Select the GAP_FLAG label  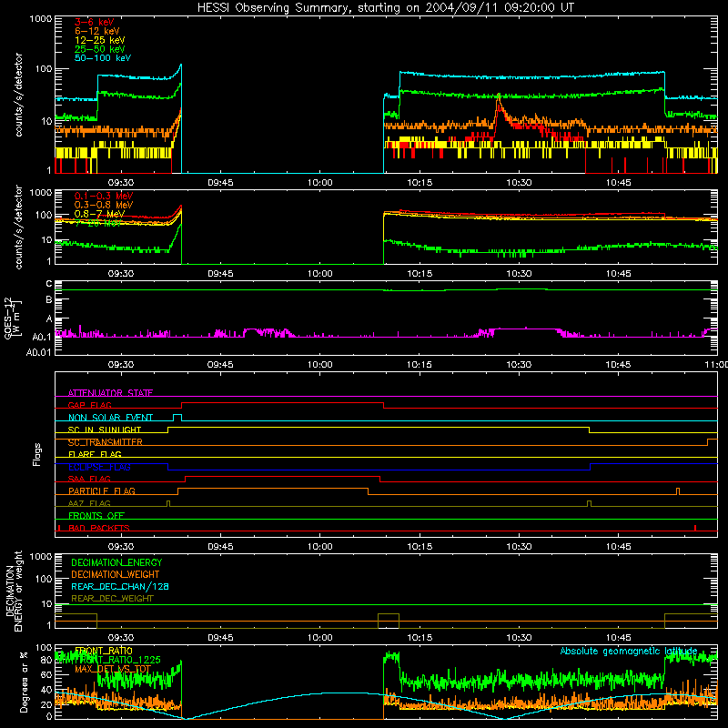[x=89, y=405]
